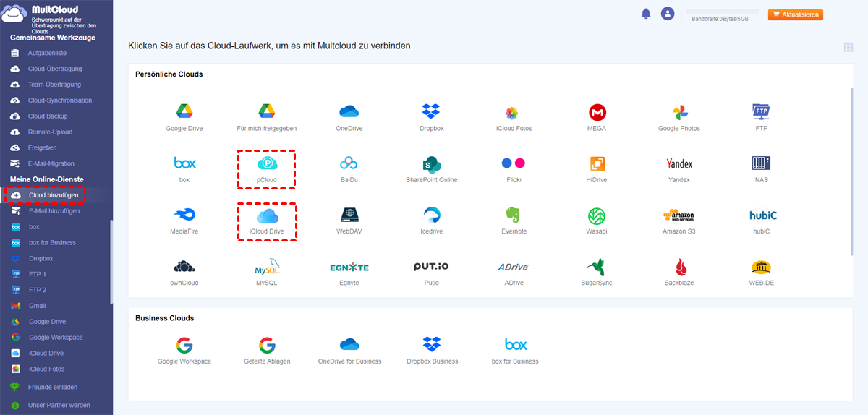Add a WebDAV connection
This screenshot has height=415, width=868.
click(349, 221)
